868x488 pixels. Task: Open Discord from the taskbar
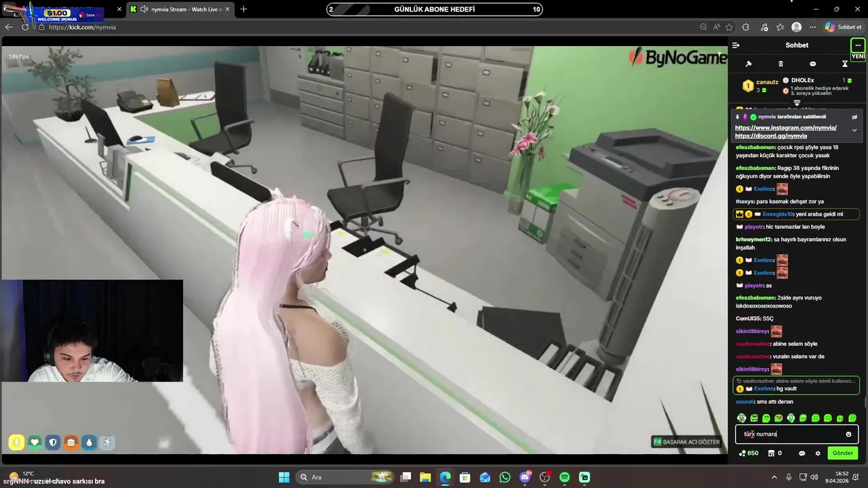tap(525, 477)
